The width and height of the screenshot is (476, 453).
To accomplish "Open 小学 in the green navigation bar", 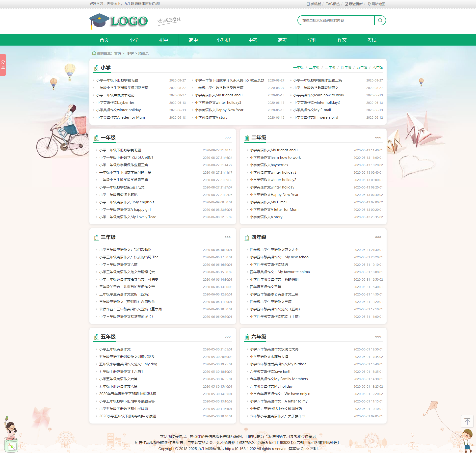I will 134,40.
